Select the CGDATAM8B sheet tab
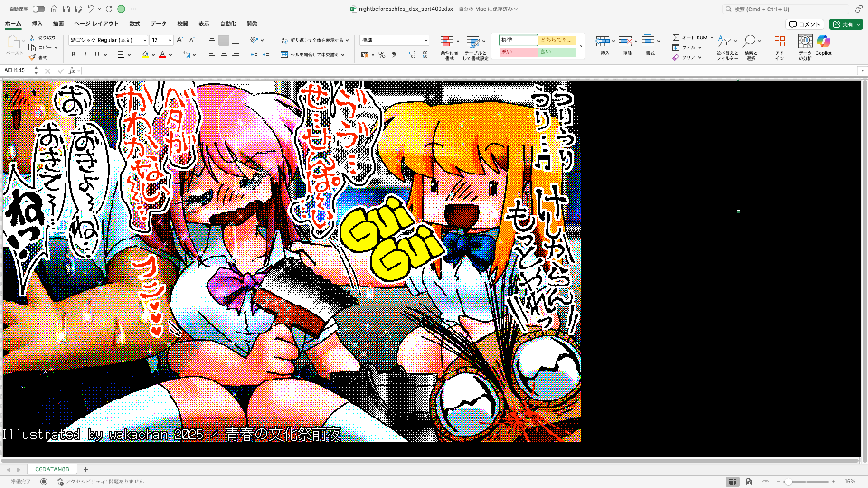 point(52,469)
